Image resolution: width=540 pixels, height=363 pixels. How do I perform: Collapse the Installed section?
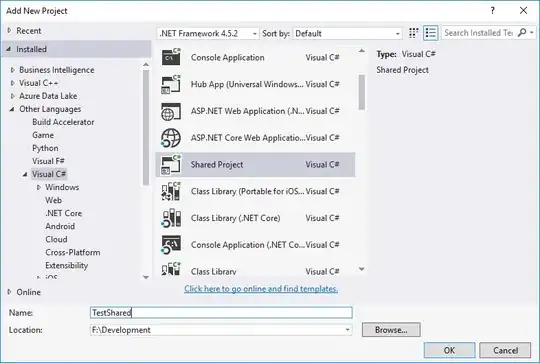point(9,49)
